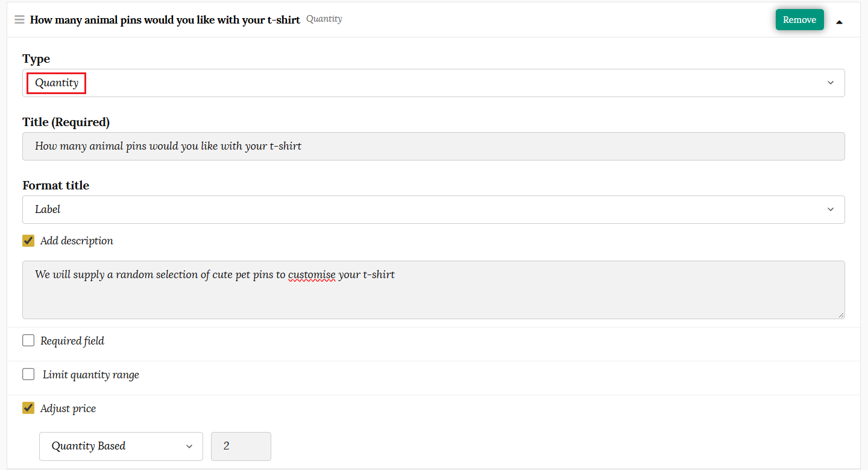Click the 'Type' section label
868x470 pixels.
pos(36,59)
